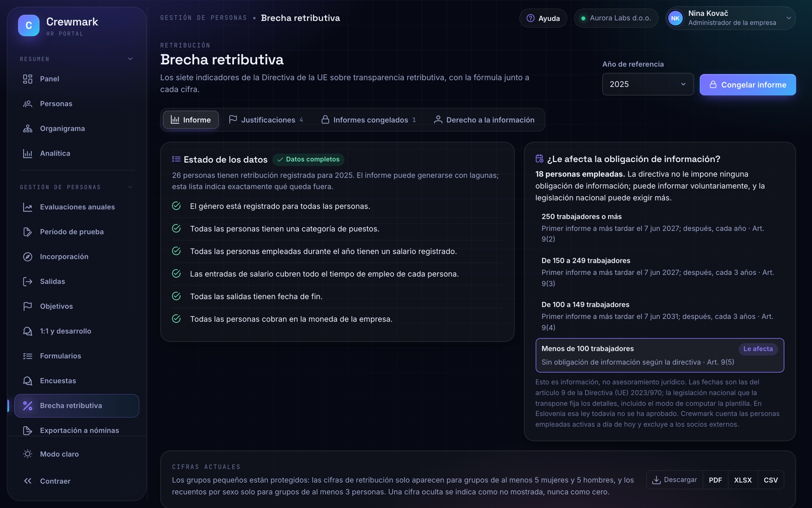Click the Encuestas speech bubble icon

(x=27, y=381)
